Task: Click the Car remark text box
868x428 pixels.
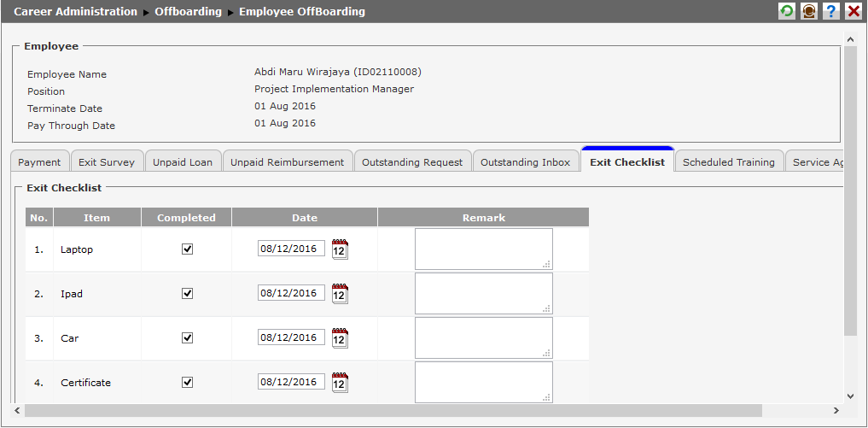Action: coord(484,337)
